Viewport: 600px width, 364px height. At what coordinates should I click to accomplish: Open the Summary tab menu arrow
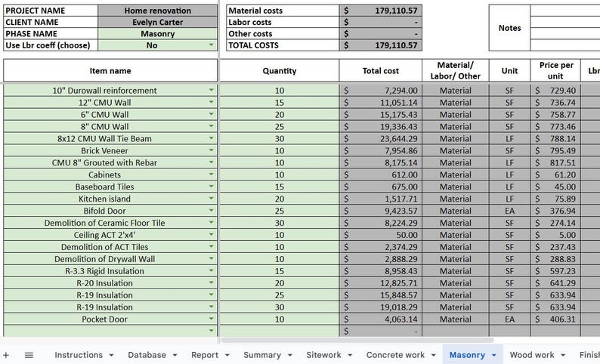[289, 355]
